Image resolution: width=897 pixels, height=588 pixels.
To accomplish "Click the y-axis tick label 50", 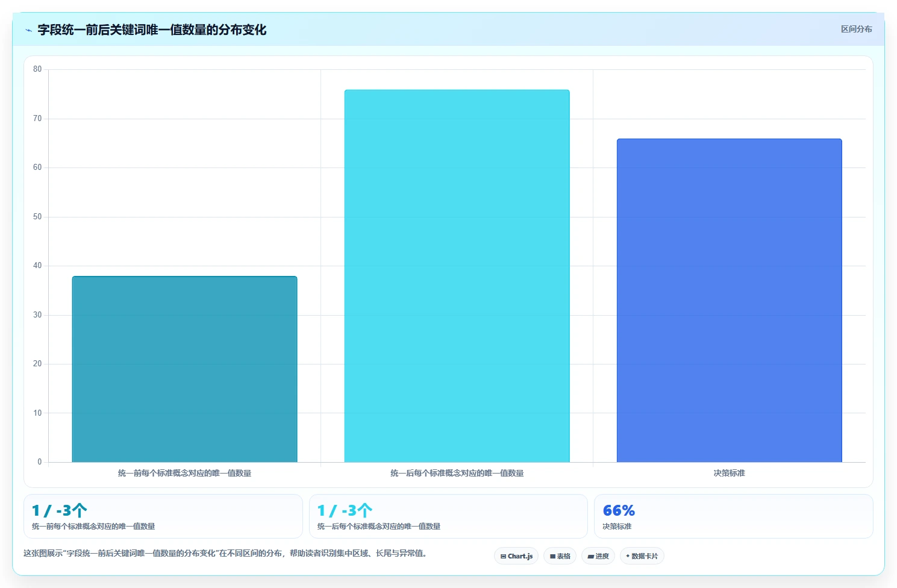I will (37, 217).
